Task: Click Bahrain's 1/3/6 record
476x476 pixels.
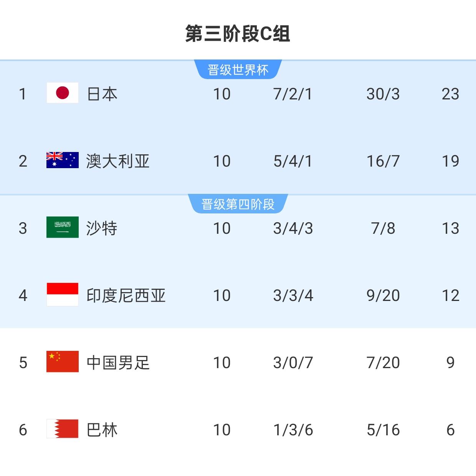Action: [x=293, y=430]
